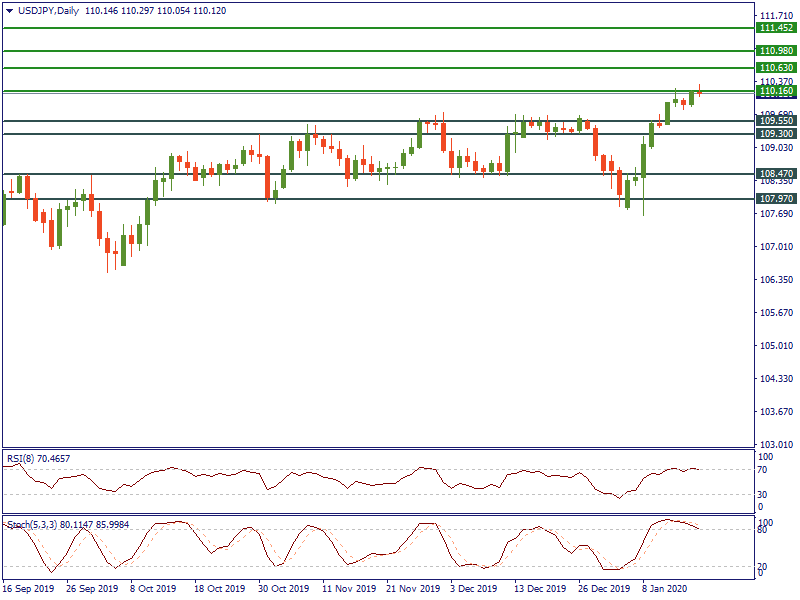800x600 pixels.
Task: Click the 8 Oct 2019 date marker
Action: (154, 589)
